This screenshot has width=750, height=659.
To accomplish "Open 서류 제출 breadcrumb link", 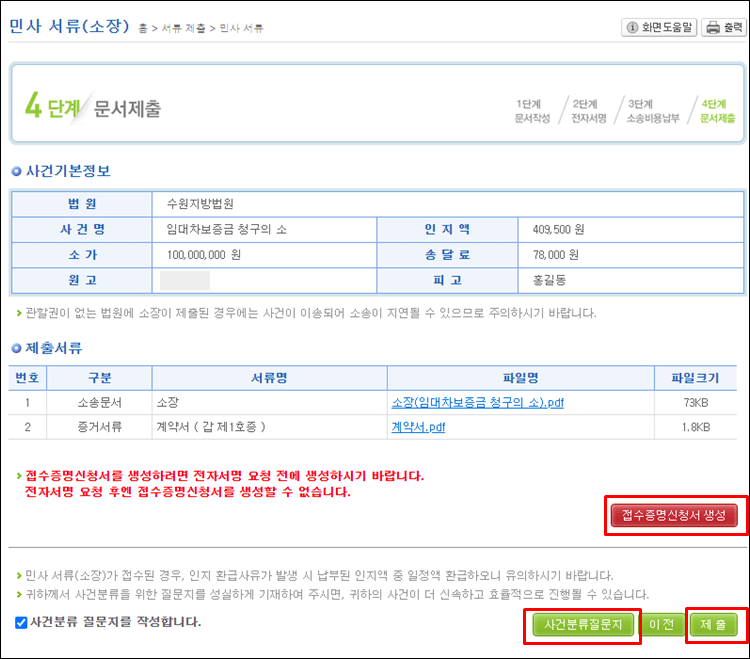I will coord(184,28).
